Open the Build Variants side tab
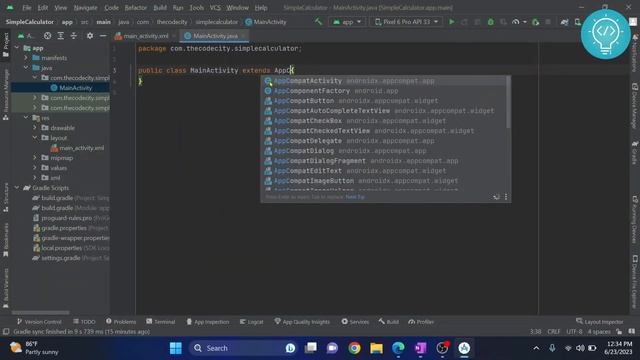 6,288
